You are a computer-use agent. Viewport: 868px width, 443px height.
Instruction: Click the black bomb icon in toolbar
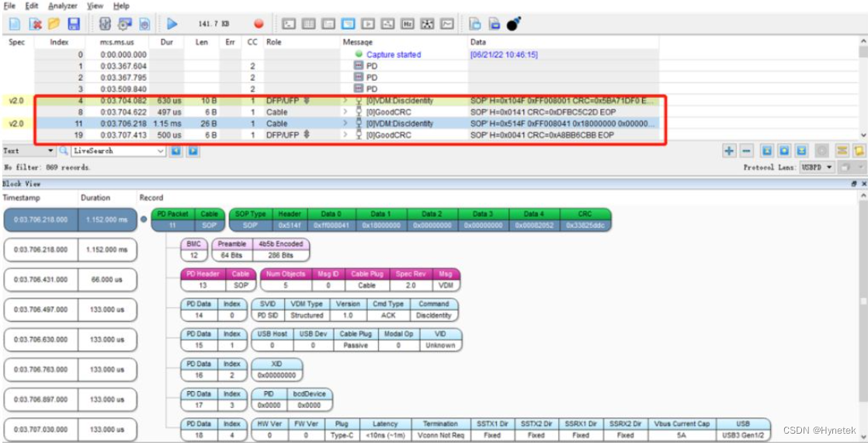(x=514, y=23)
